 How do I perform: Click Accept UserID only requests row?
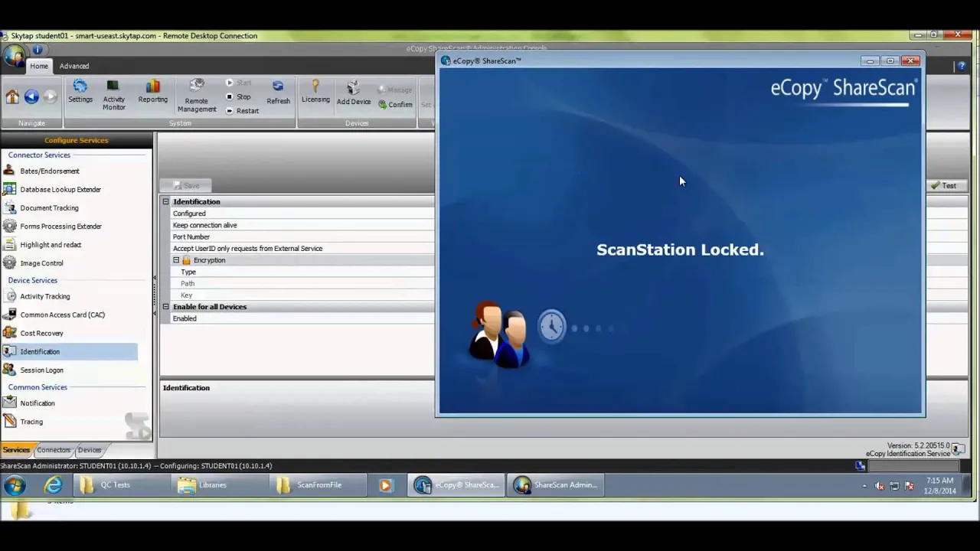click(302, 249)
